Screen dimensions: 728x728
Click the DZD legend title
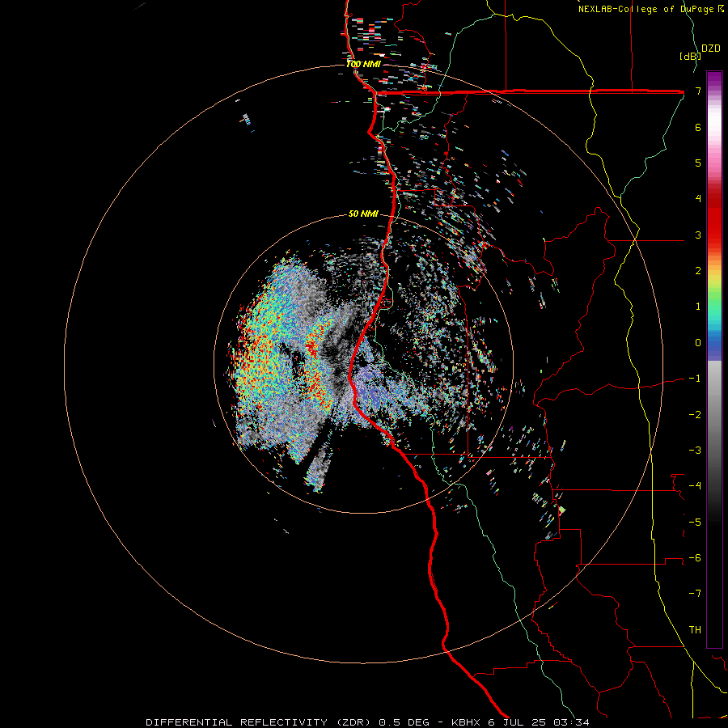click(711, 49)
